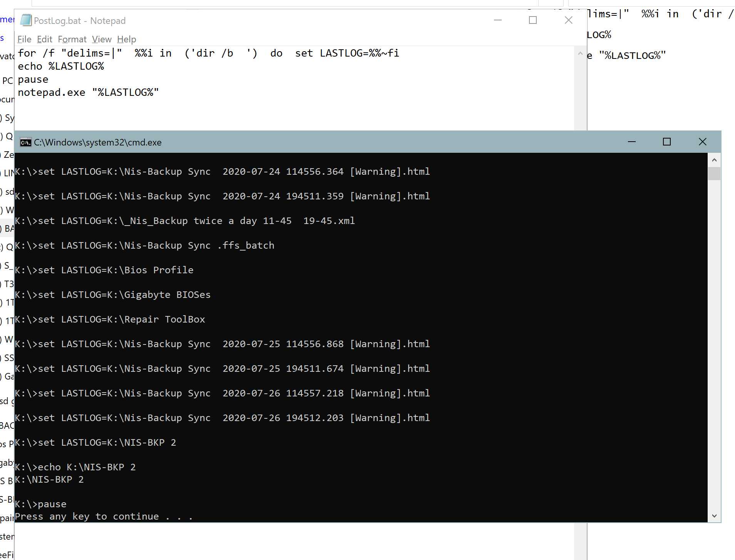Click the cmd line with 2020-07-26 194512.203
735x560 pixels.
(222, 418)
